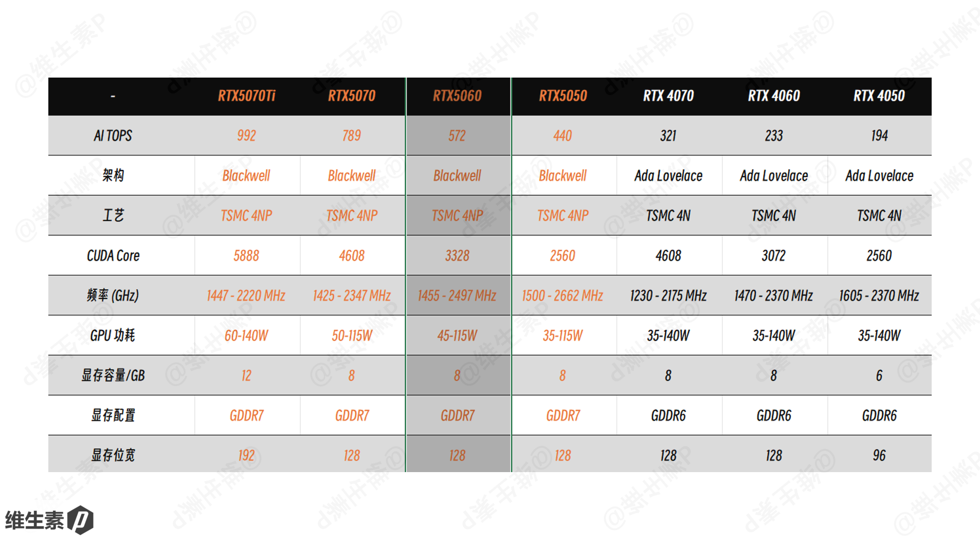Click the 60-140W power cell
The width and height of the screenshot is (980, 543).
[x=246, y=335]
